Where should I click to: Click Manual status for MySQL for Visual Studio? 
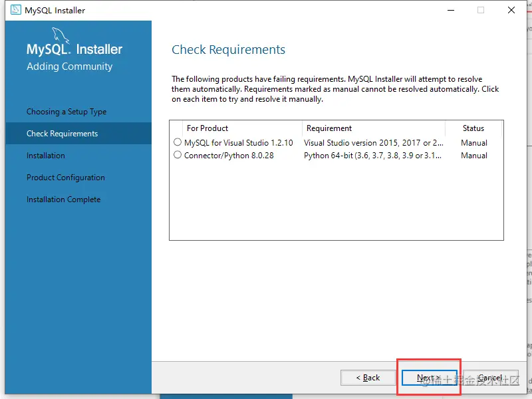click(x=474, y=143)
